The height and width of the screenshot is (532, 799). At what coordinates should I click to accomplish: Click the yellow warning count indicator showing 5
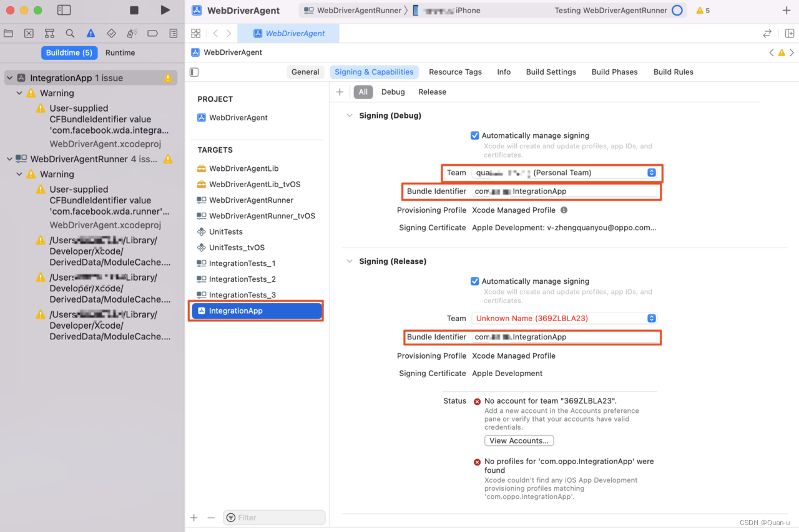coord(703,10)
